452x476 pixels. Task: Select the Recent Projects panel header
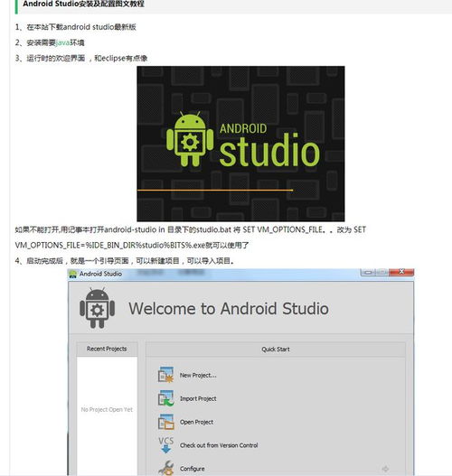[107, 349]
